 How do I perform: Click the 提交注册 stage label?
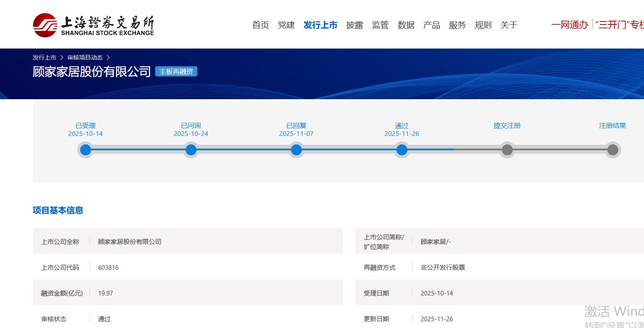(x=507, y=126)
